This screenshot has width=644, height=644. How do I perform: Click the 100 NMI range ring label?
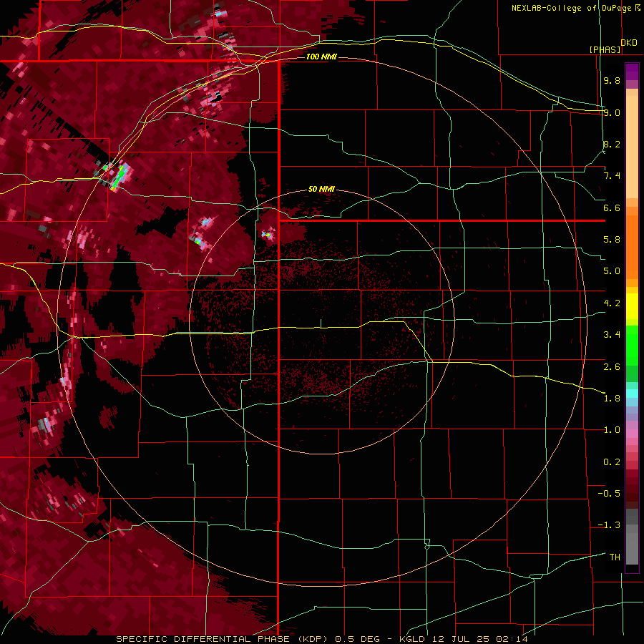(321, 57)
